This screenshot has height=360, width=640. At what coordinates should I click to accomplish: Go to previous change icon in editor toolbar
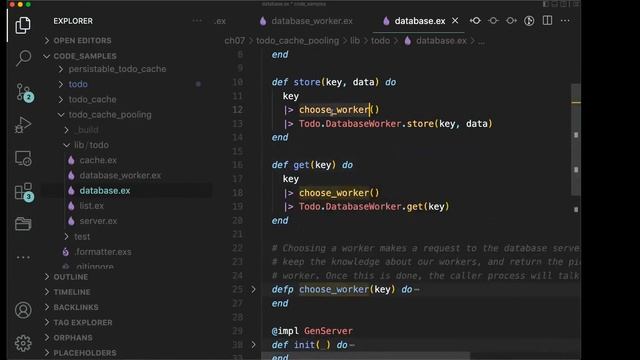(475, 21)
